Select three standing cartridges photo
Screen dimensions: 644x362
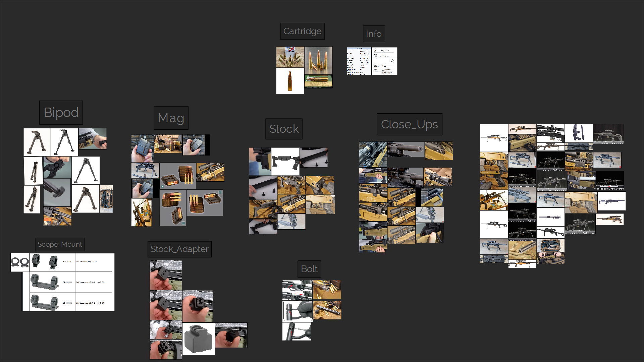coord(318,60)
